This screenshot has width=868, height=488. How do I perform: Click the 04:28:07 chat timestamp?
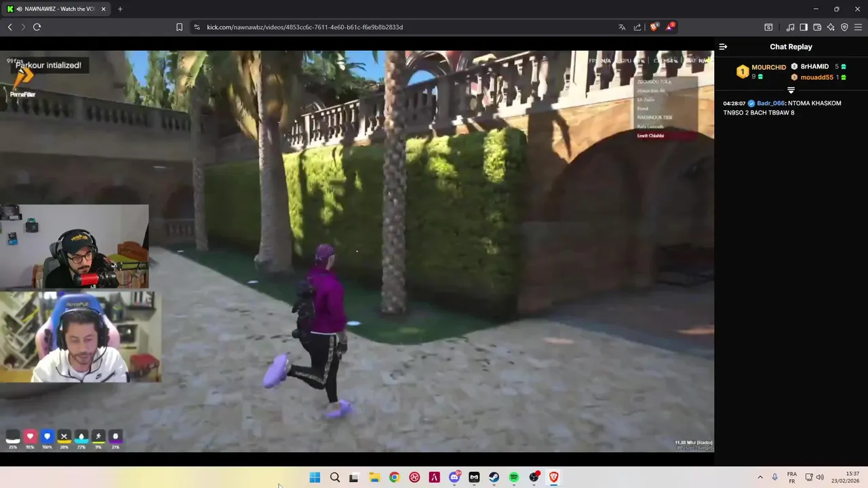(734, 103)
